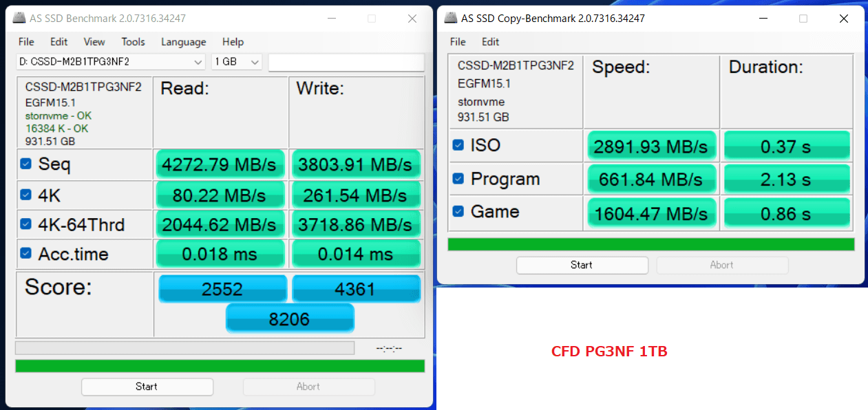Image resolution: width=868 pixels, height=410 pixels.
Task: Open the drive selection dropdown D: CSSD-M2B1TPG3NF2
Action: pyautogui.click(x=111, y=62)
